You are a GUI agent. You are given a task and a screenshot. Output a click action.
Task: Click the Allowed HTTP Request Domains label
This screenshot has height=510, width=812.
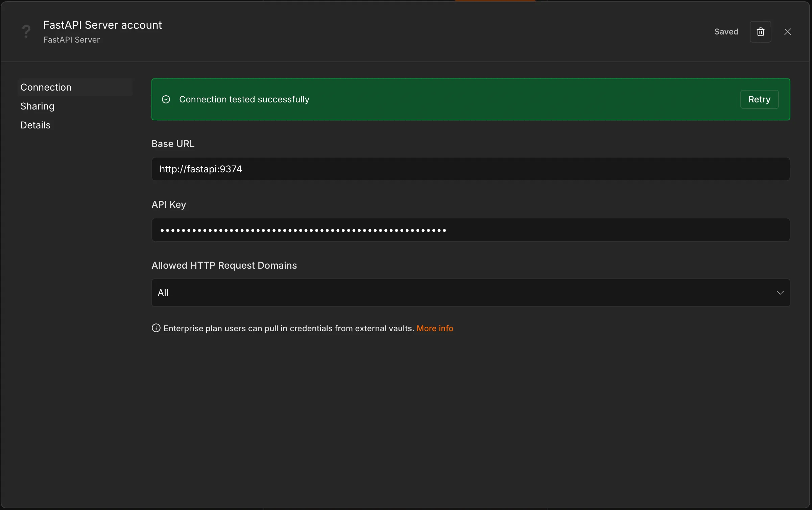(x=224, y=265)
